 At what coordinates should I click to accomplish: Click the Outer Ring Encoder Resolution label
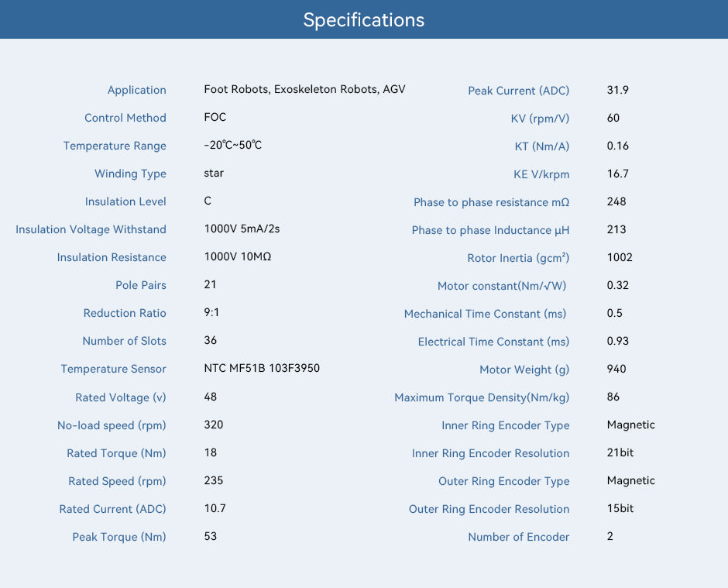click(489, 509)
